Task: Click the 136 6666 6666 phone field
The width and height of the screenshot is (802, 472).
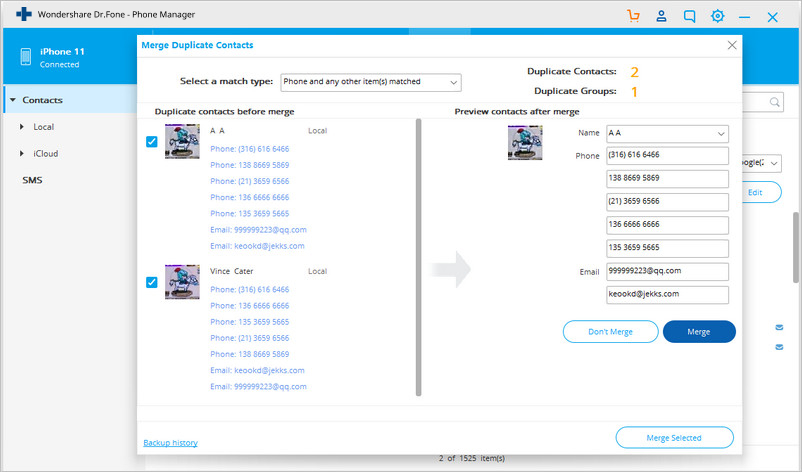Action: [x=667, y=225]
